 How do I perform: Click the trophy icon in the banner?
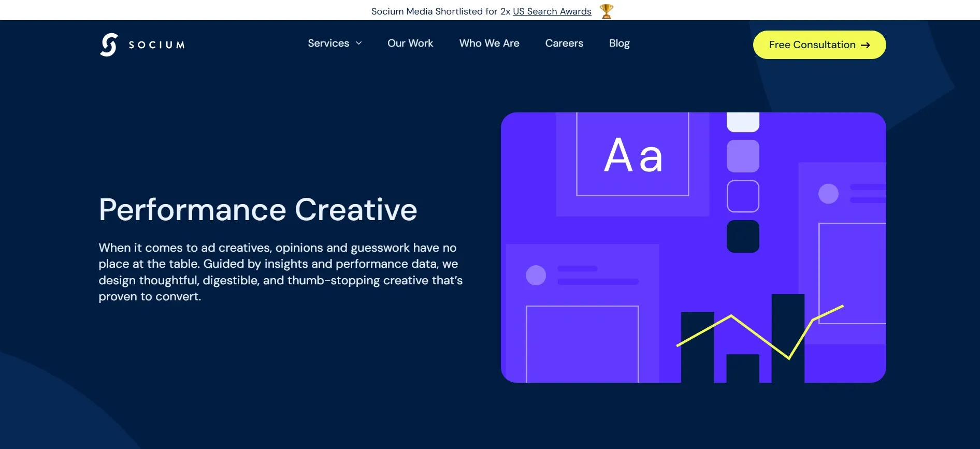click(x=607, y=11)
